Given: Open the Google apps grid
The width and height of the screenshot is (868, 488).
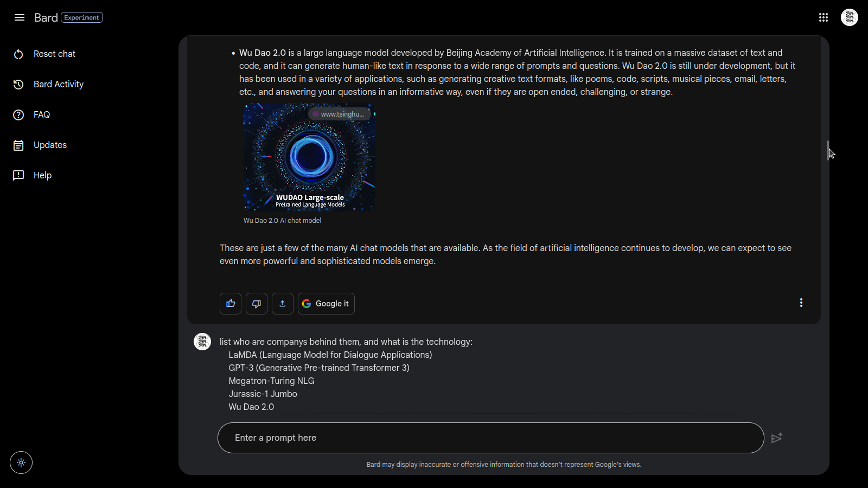Looking at the screenshot, I should pyautogui.click(x=824, y=17).
